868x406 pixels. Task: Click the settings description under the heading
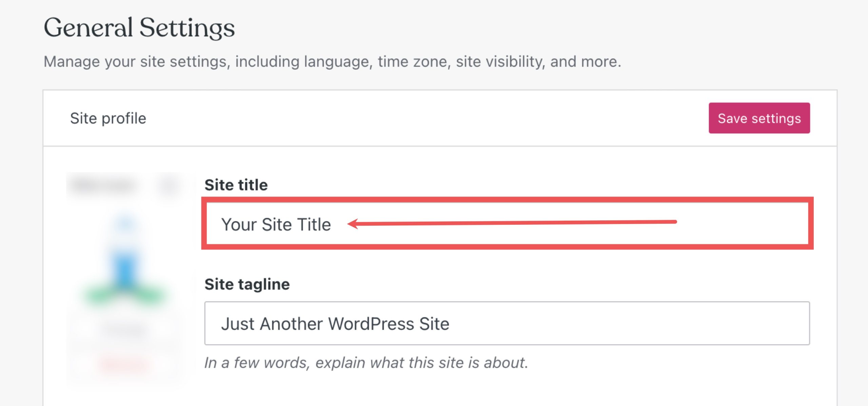coord(332,61)
